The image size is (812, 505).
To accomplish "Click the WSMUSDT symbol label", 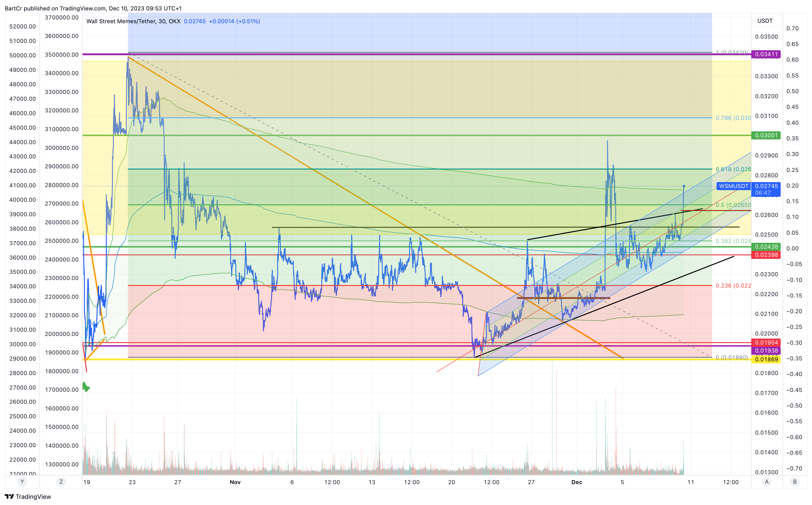I will (734, 186).
